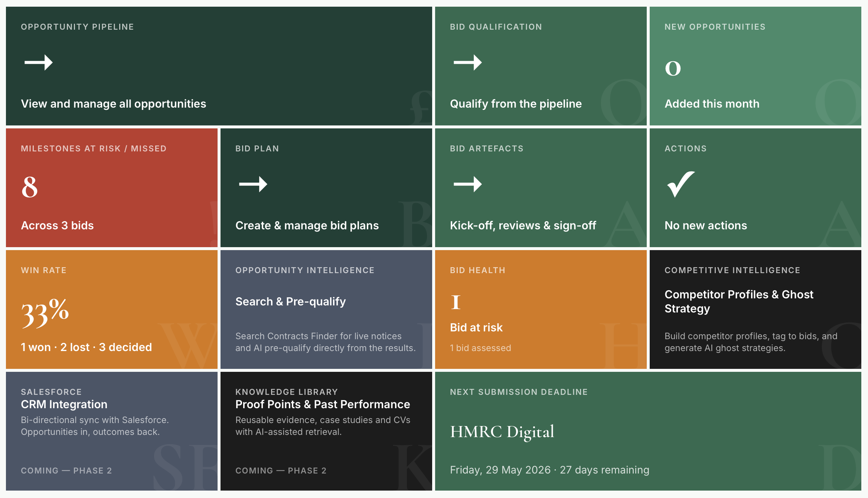Click the arrow icon in Bid Qualification tile
This screenshot has height=498, width=868.
pos(468,62)
